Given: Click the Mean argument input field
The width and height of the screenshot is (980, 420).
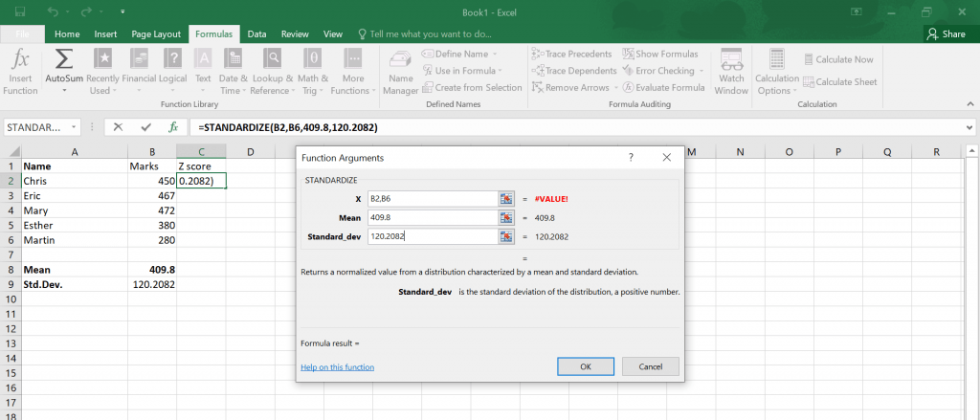Looking at the screenshot, I should pos(433,217).
